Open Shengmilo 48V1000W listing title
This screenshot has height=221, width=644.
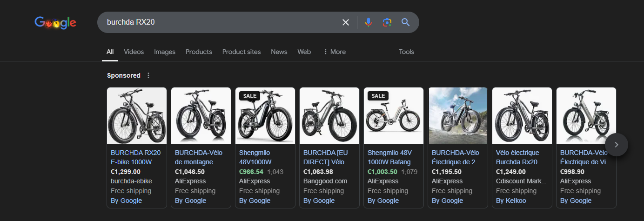pos(258,157)
